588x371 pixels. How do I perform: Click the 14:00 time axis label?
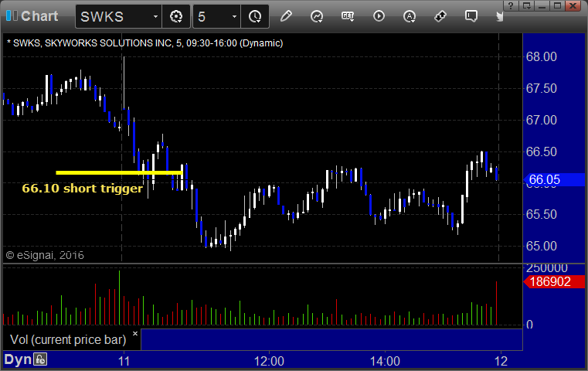[x=385, y=361]
